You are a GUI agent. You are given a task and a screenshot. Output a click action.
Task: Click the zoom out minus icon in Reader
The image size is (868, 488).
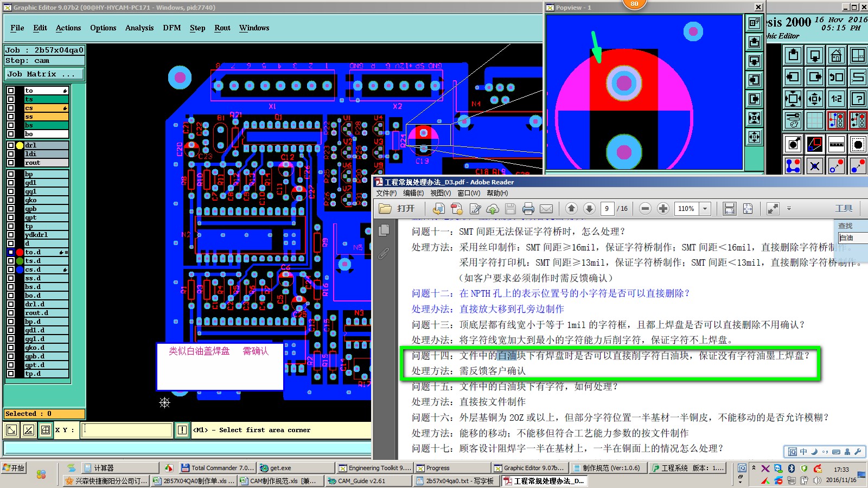coord(645,208)
